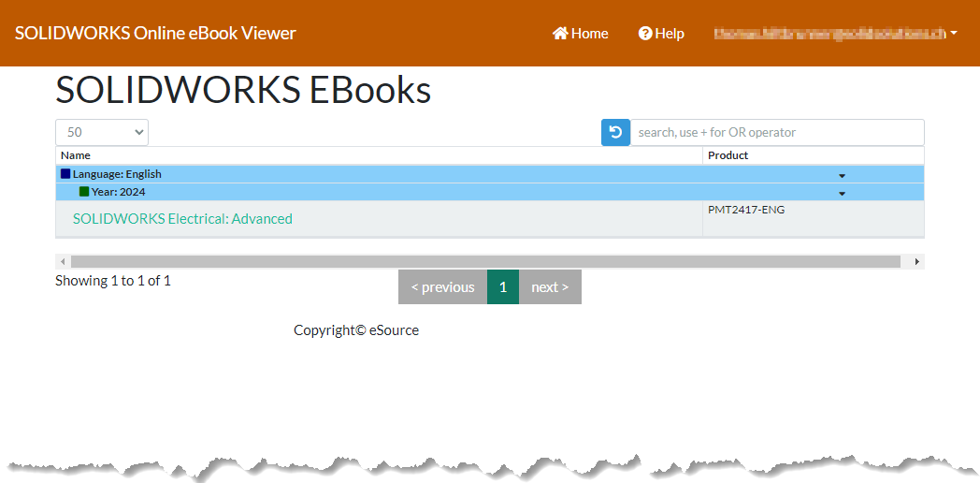Collapse the Year: 2024 group caret
The width and height of the screenshot is (980, 483).
[x=842, y=193]
